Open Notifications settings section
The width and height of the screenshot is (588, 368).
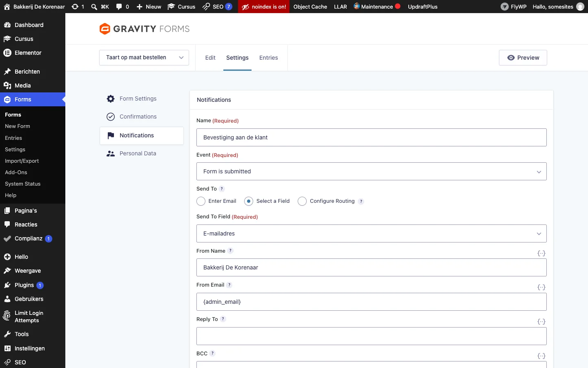tap(142, 135)
